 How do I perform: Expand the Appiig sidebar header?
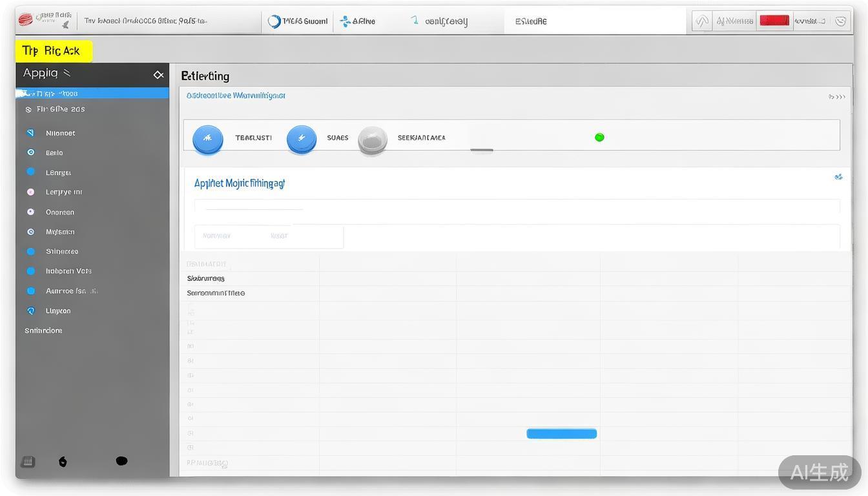pos(46,74)
